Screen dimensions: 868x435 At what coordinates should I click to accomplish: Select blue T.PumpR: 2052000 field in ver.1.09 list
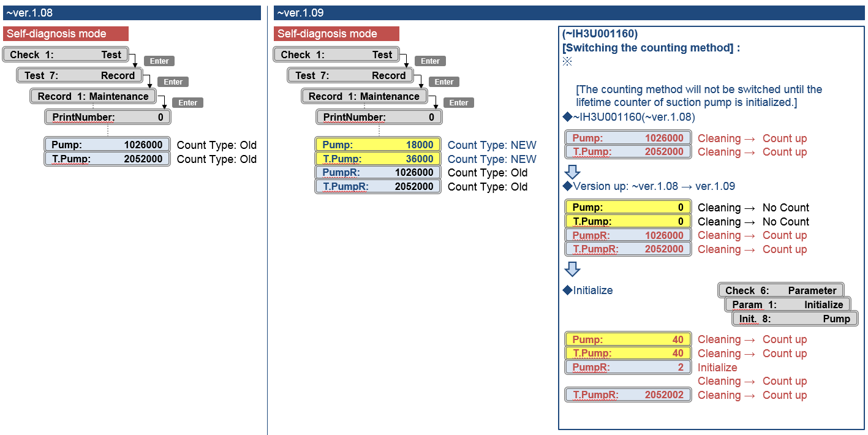point(378,187)
